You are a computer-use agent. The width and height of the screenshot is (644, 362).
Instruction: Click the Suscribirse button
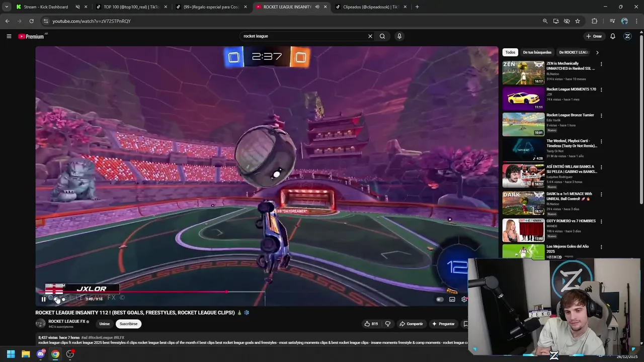click(x=128, y=324)
